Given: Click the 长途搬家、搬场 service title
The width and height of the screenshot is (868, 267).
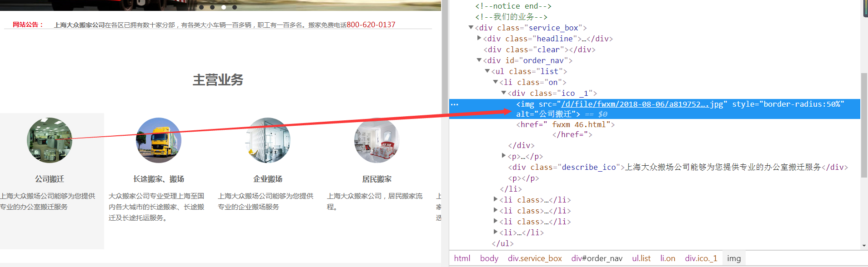Looking at the screenshot, I should tap(159, 179).
